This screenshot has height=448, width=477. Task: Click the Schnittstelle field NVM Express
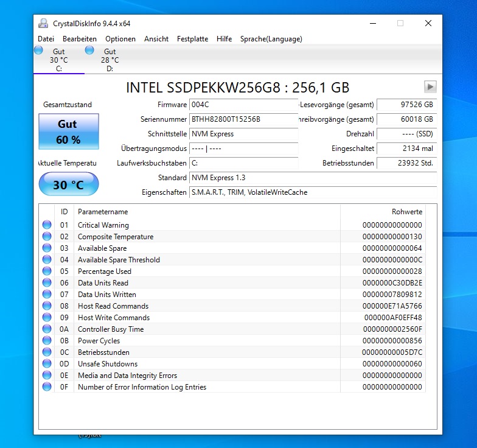(243, 134)
